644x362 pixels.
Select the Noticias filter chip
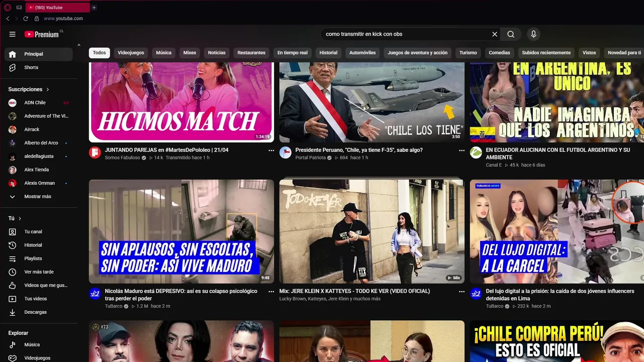[217, 53]
